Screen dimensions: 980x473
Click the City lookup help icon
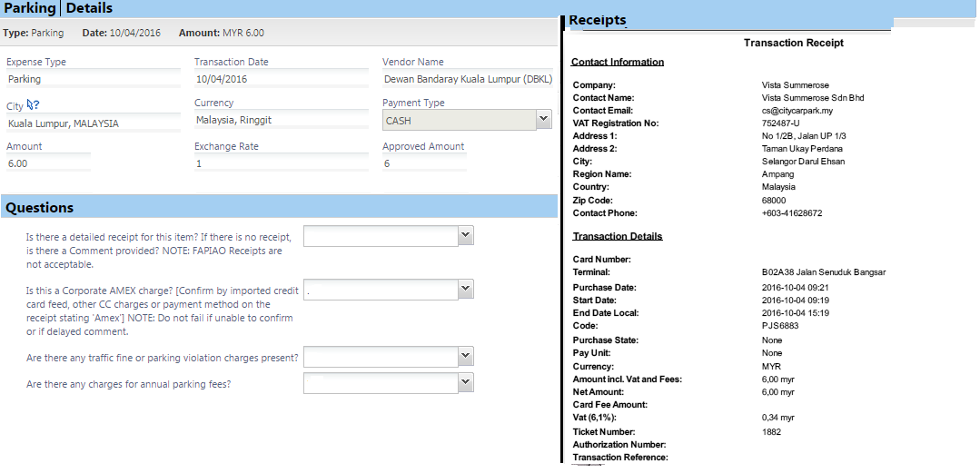pos(34,106)
